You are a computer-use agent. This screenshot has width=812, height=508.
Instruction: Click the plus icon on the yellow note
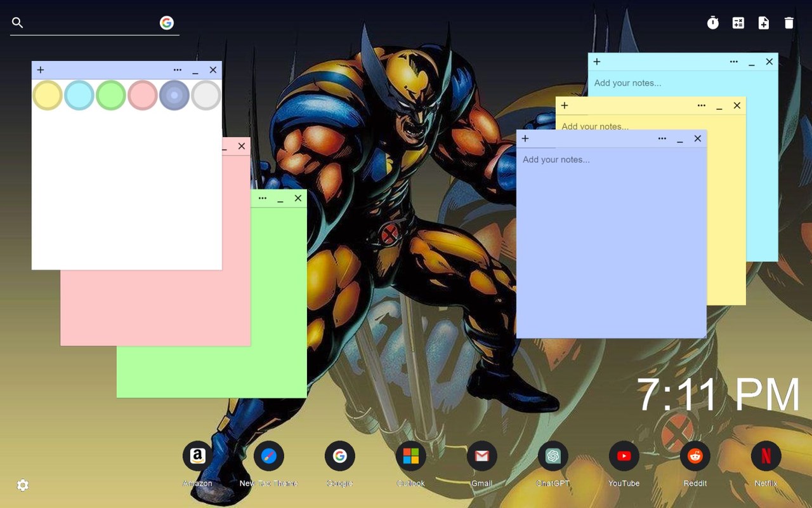pos(565,105)
